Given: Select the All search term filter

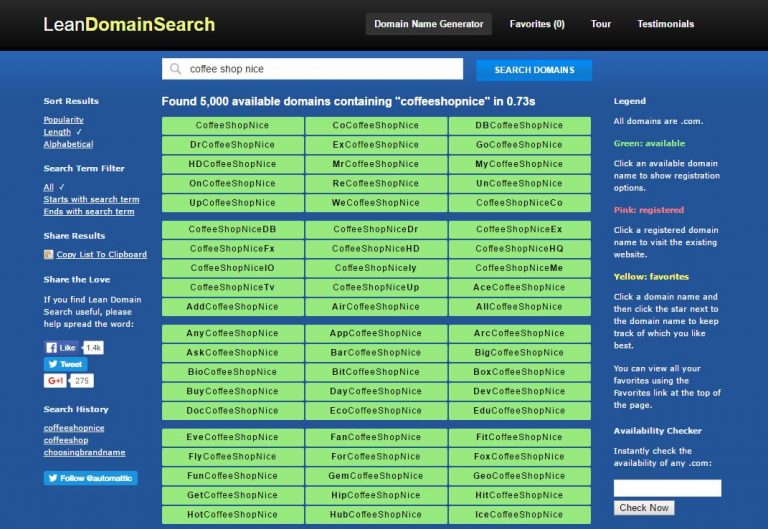Looking at the screenshot, I should pos(48,187).
